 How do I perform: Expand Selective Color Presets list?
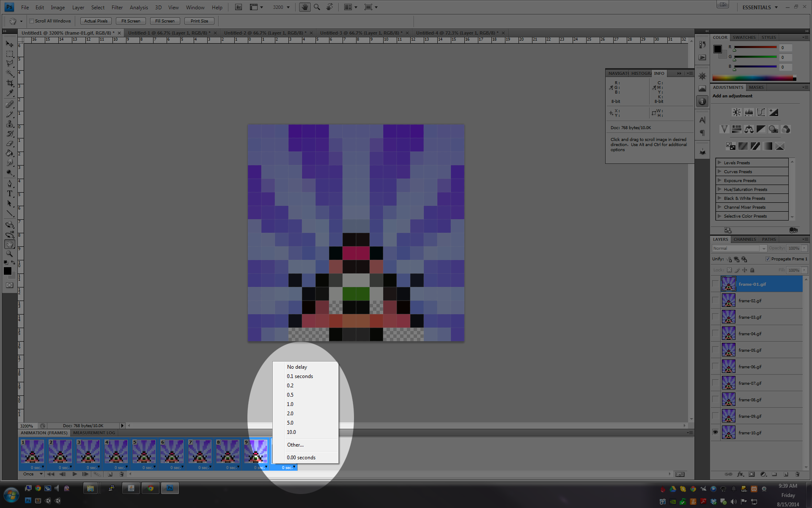point(719,216)
